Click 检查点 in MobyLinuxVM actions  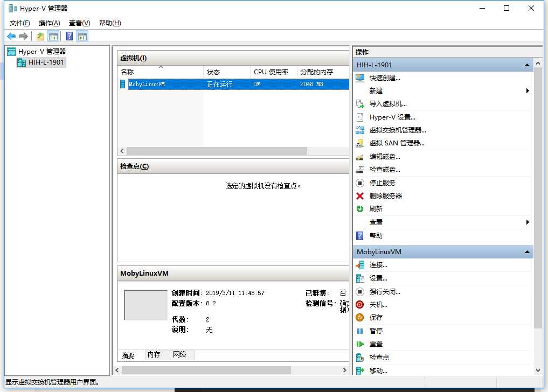[x=379, y=357]
